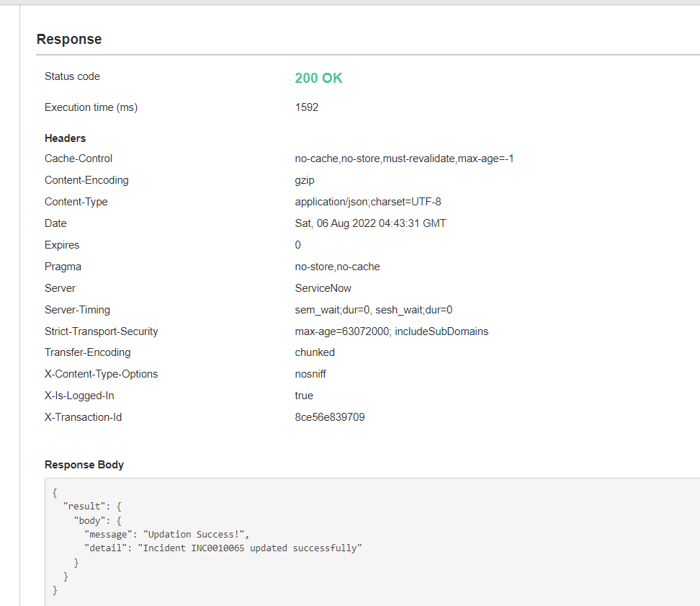The image size is (700, 606).
Task: Select the Cache-Control header name
Action: [78, 159]
